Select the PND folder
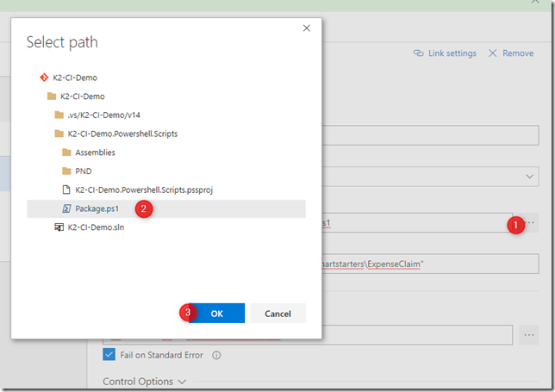555x392 pixels. pyautogui.click(x=84, y=171)
